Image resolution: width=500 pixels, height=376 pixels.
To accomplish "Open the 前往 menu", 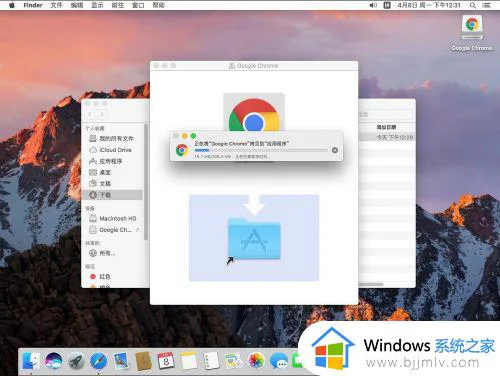I will tap(118, 5).
